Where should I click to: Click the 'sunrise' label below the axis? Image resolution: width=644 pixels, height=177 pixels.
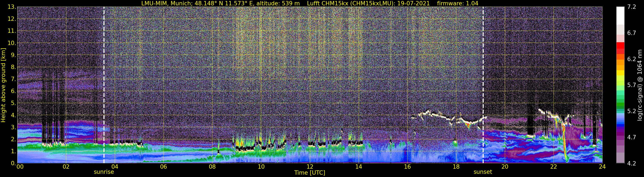pyautogui.click(x=104, y=172)
